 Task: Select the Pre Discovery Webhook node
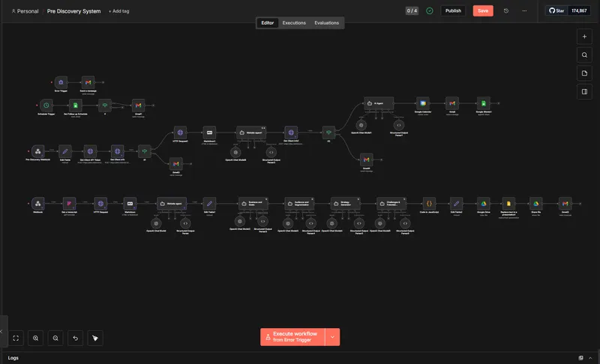[37, 151]
